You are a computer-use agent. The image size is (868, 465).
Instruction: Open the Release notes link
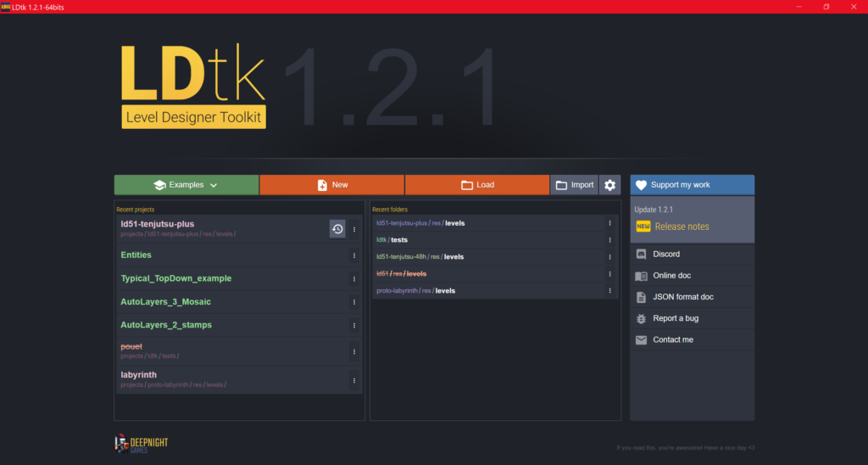(682, 227)
